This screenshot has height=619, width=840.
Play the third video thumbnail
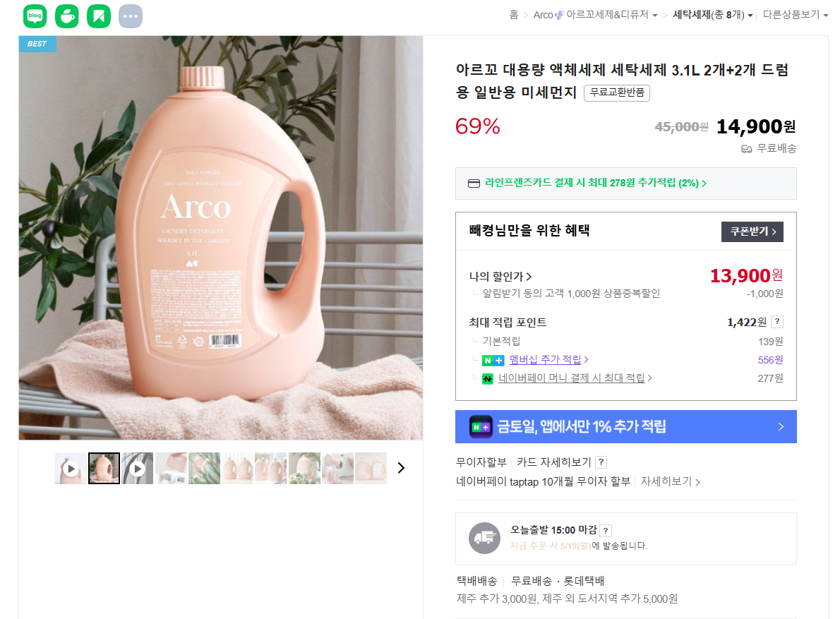(x=138, y=468)
